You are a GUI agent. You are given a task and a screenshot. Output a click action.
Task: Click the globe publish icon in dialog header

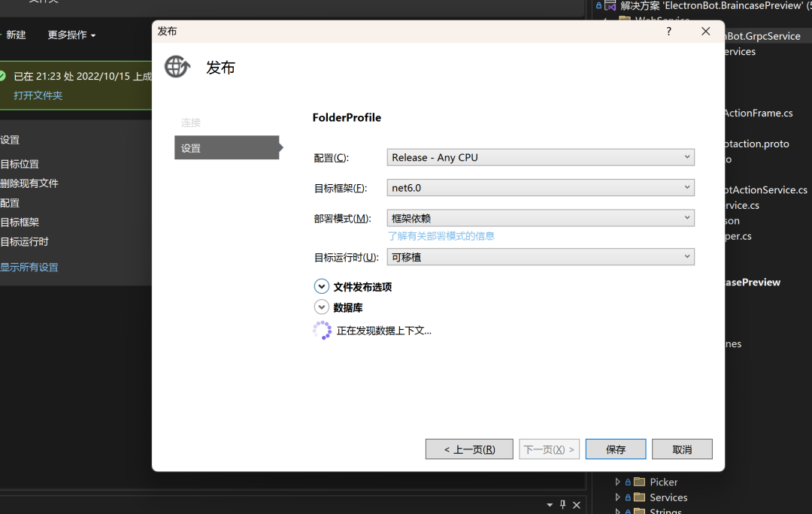click(x=177, y=67)
